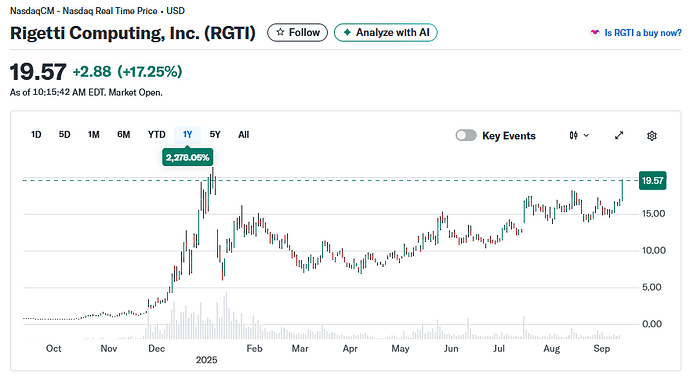Click the Dec x-axis label
The height and width of the screenshot is (376, 690).
pos(157,349)
